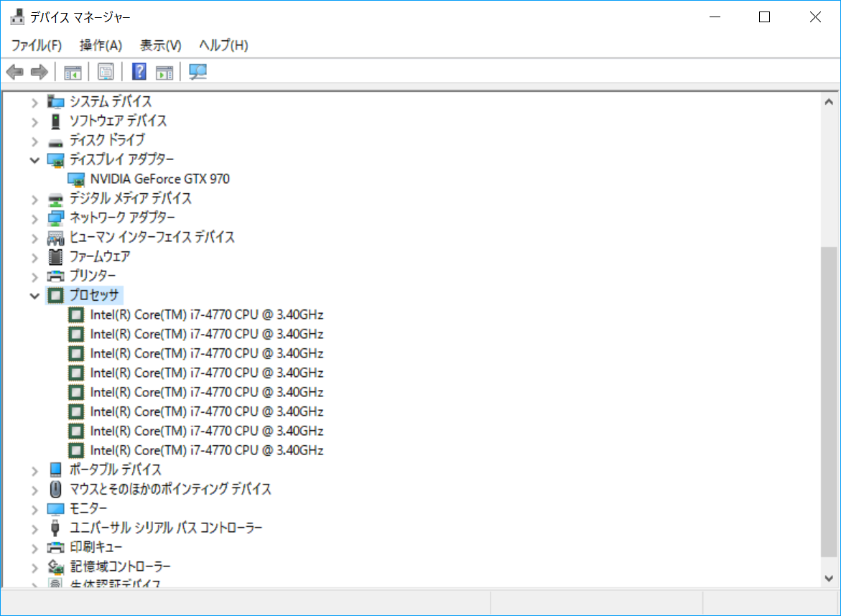841x616 pixels.
Task: Open the ファイル(F) menu
Action: click(x=37, y=45)
